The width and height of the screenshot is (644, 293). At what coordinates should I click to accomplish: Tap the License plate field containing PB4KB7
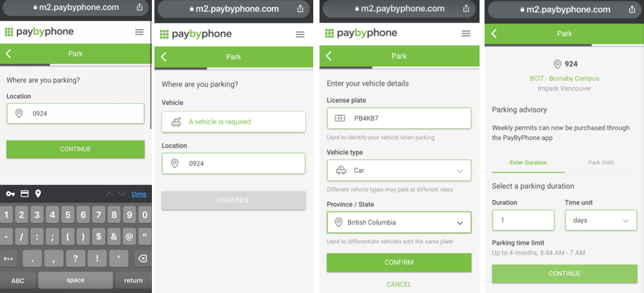point(399,118)
